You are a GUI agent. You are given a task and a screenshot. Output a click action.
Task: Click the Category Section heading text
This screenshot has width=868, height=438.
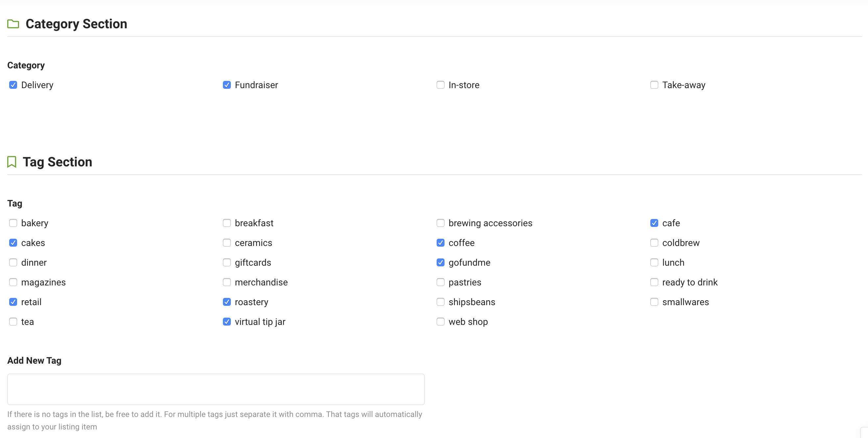[x=77, y=24]
